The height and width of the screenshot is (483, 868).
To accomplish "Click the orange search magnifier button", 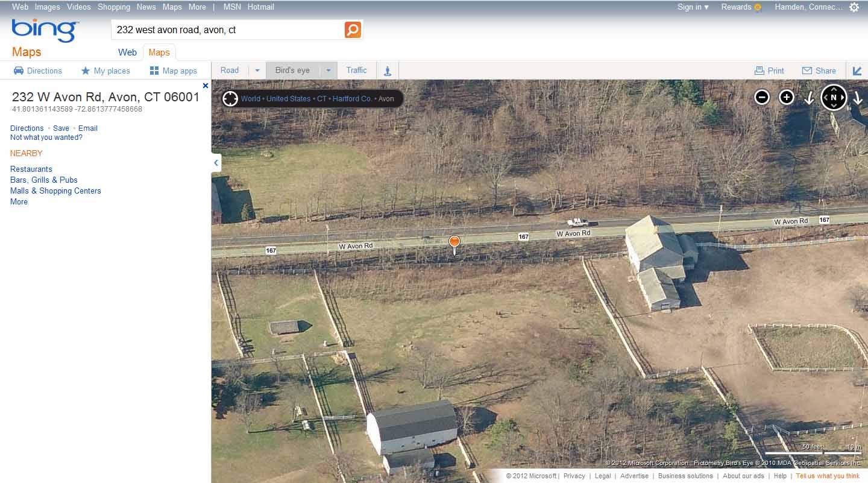I will click(353, 30).
